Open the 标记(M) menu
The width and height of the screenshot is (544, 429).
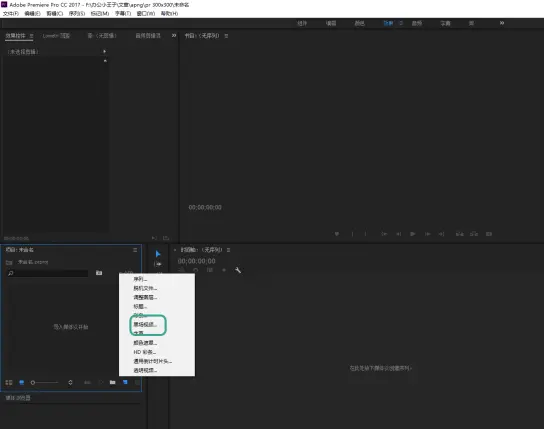(x=100, y=14)
